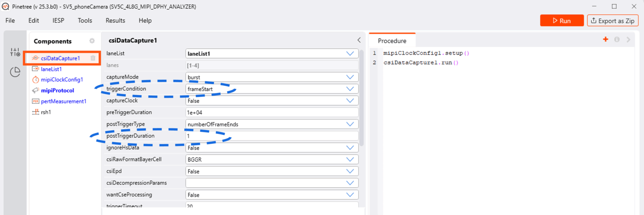Image resolution: width=644 pixels, height=215 pixels.
Task: Click the mipiClockConfig1 clock icon
Action: click(x=36, y=79)
